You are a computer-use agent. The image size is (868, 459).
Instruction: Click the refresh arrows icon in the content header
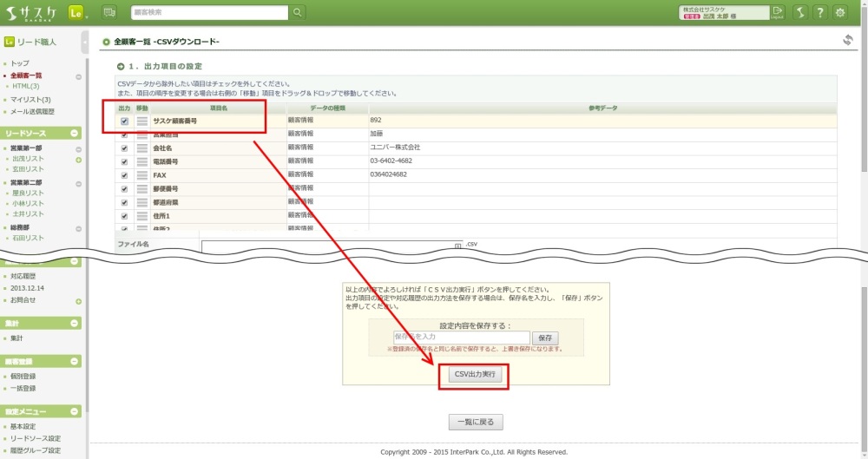point(848,40)
